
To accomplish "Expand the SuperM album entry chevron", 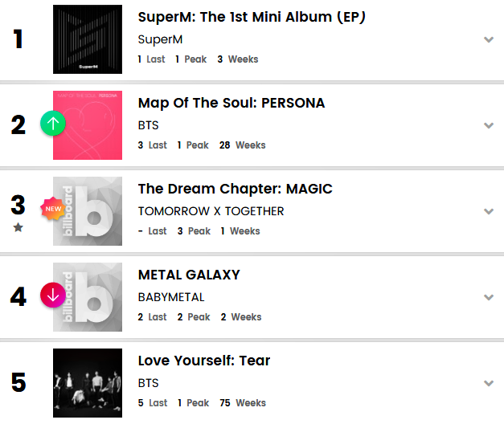I will point(488,39).
